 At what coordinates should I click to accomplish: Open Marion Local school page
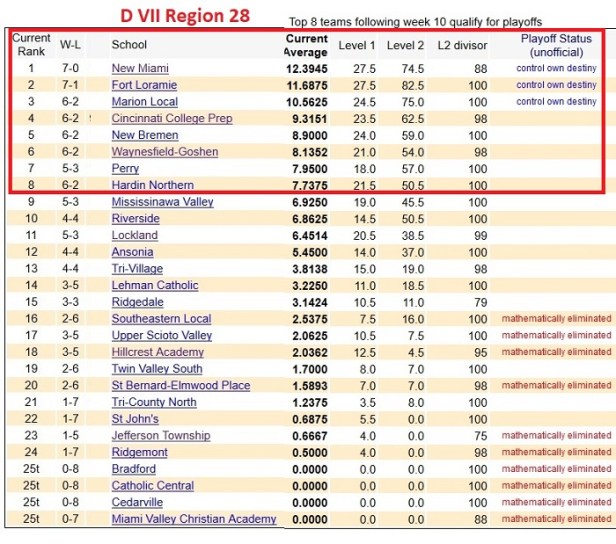tap(145, 102)
